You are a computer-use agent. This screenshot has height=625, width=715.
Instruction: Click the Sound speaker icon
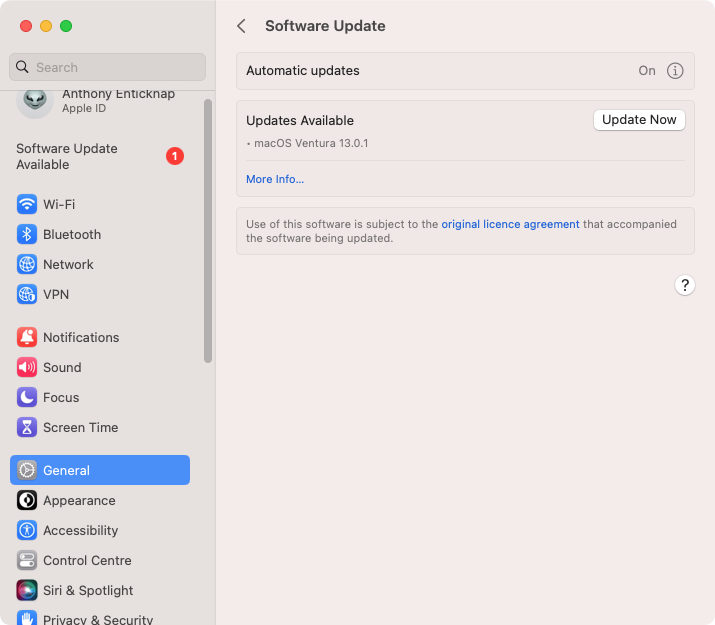27,367
